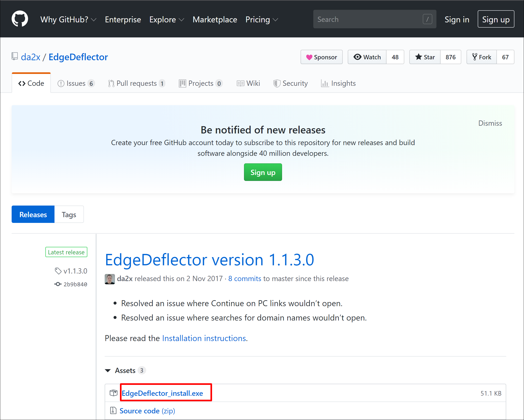Open the Pull requests tab
This screenshot has width=524, height=420.
[x=137, y=83]
